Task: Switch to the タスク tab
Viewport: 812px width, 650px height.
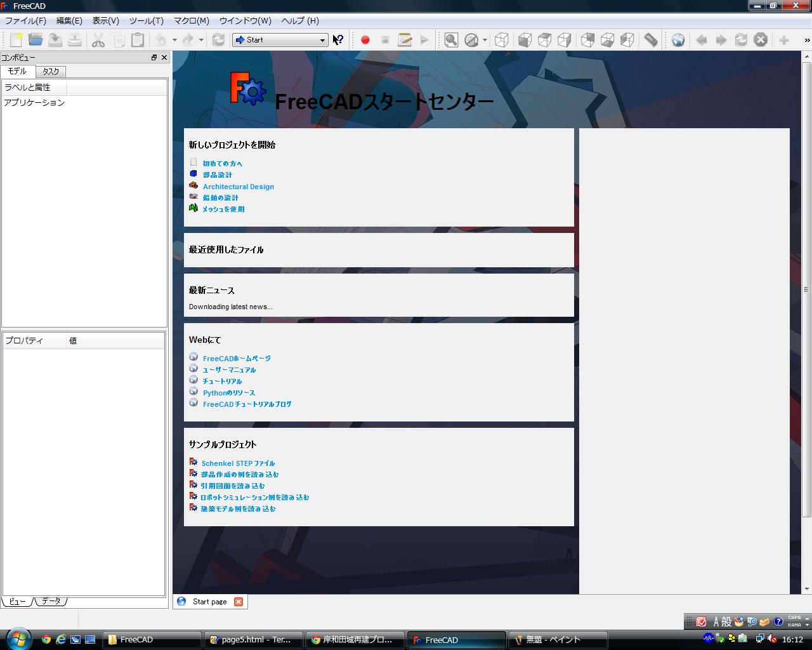Action: 51,72
